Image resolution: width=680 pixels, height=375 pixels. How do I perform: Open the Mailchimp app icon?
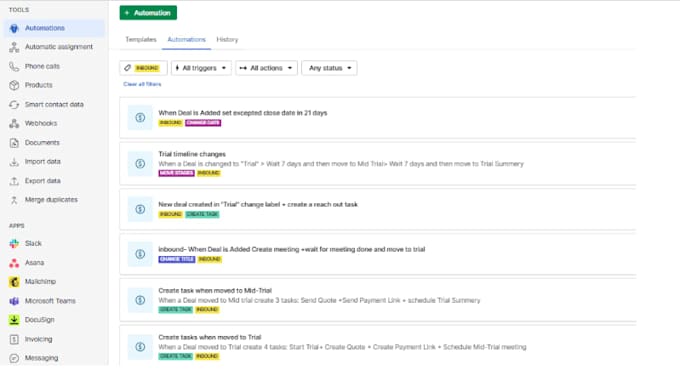point(14,282)
